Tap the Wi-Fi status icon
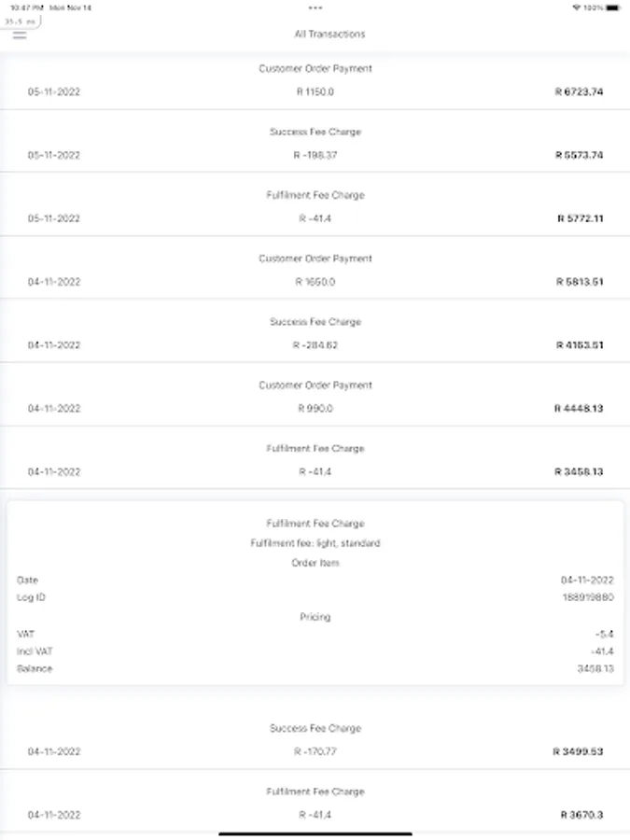Screen dimensions: 630x840 577,7
